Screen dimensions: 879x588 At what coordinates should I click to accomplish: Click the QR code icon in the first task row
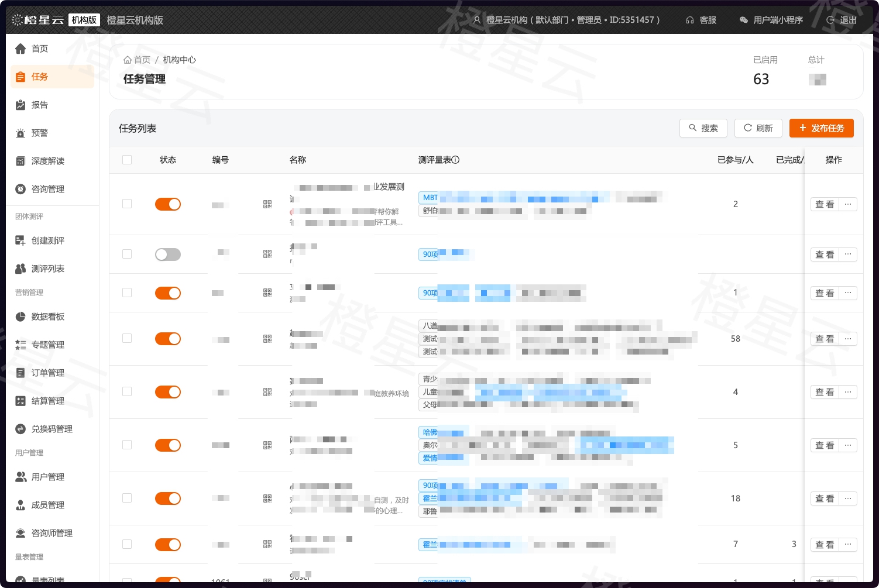pos(267,204)
